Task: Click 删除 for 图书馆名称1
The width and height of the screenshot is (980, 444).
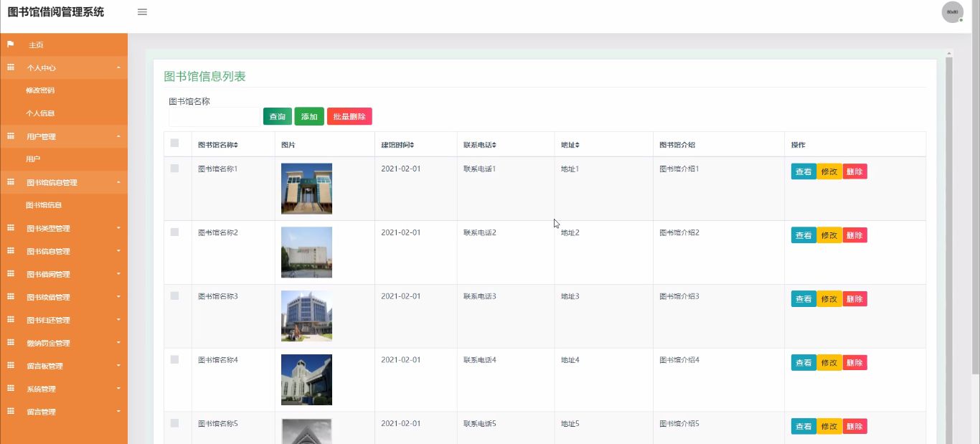Action: 854,171
